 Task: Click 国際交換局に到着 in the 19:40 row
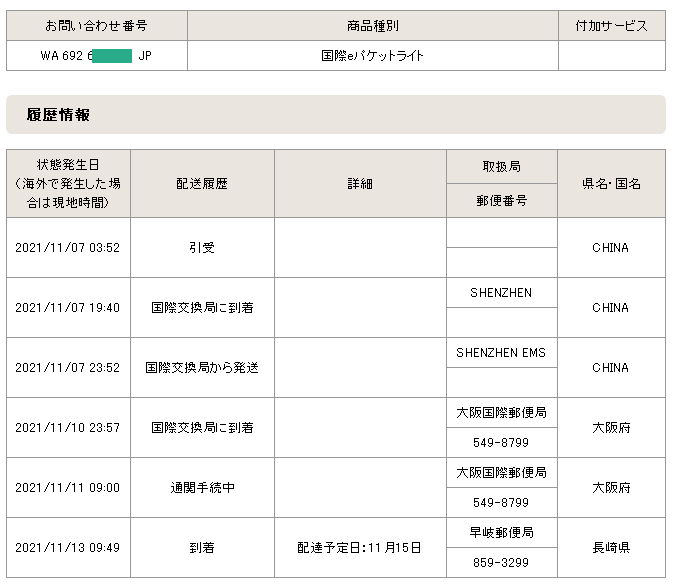tap(202, 308)
